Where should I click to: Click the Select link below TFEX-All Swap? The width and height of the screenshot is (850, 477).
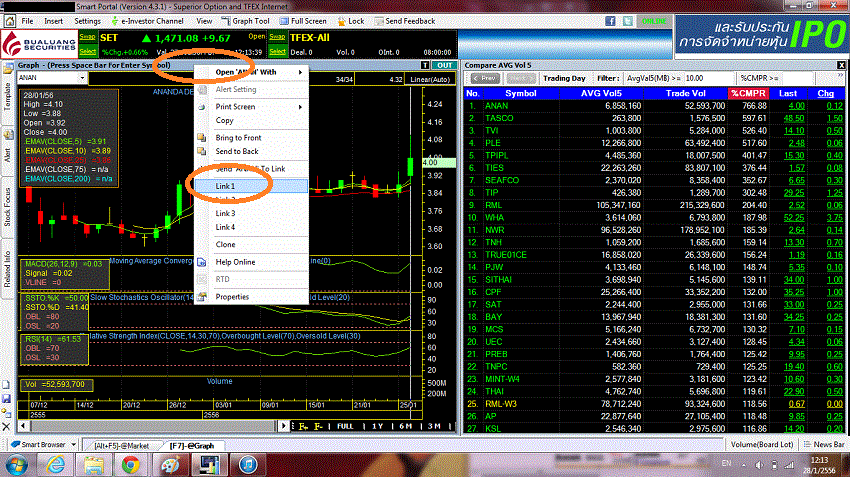coord(277,51)
